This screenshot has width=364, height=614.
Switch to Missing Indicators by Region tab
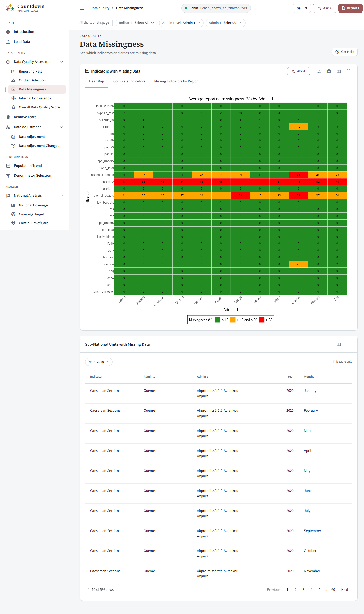(x=176, y=81)
